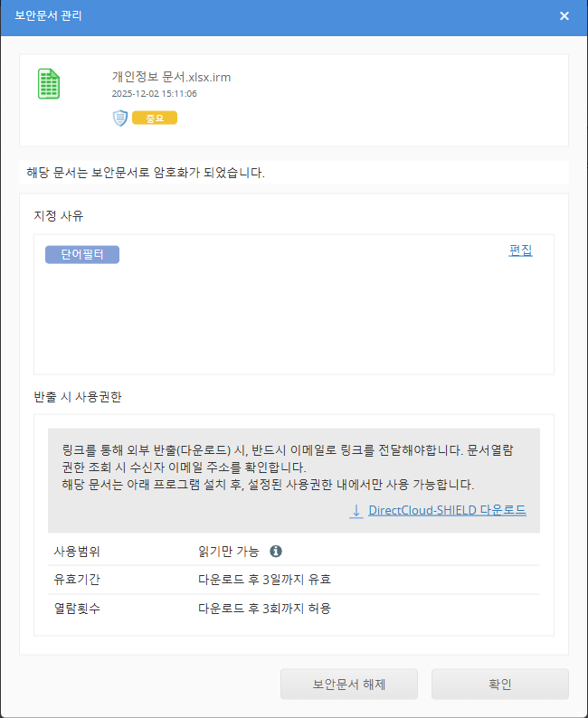
Task: Select the 사용범위 row label
Action: [x=77, y=551]
